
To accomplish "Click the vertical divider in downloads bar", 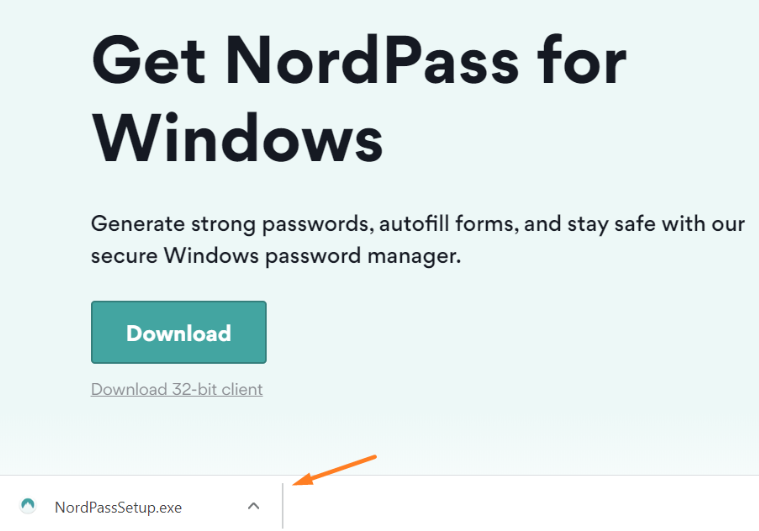I will [x=283, y=506].
